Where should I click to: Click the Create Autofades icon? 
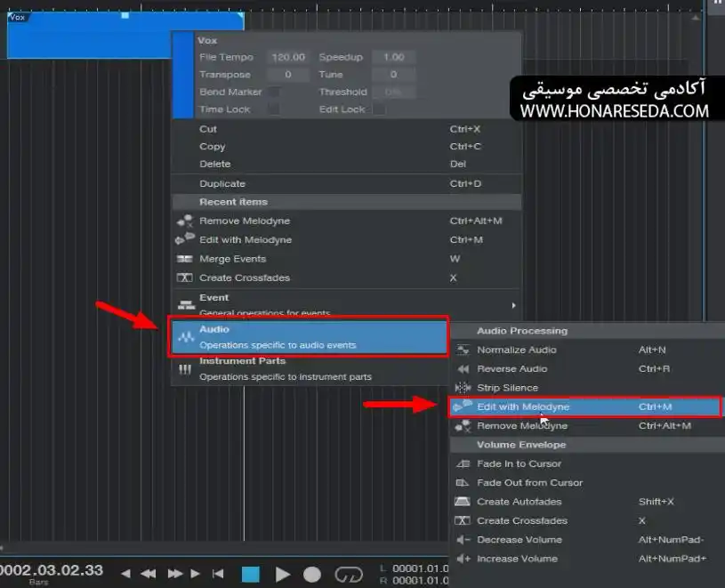point(463,502)
